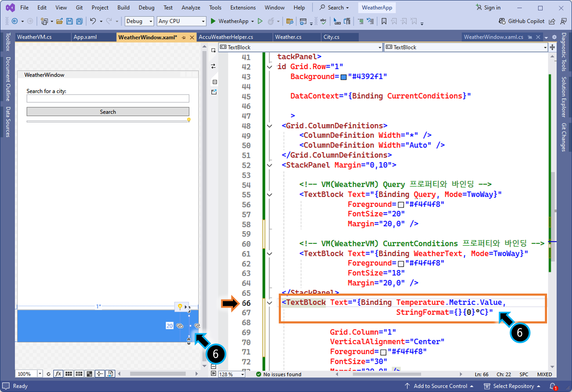The image size is (572, 392).
Task: Open the Extensions menu
Action: click(243, 7)
